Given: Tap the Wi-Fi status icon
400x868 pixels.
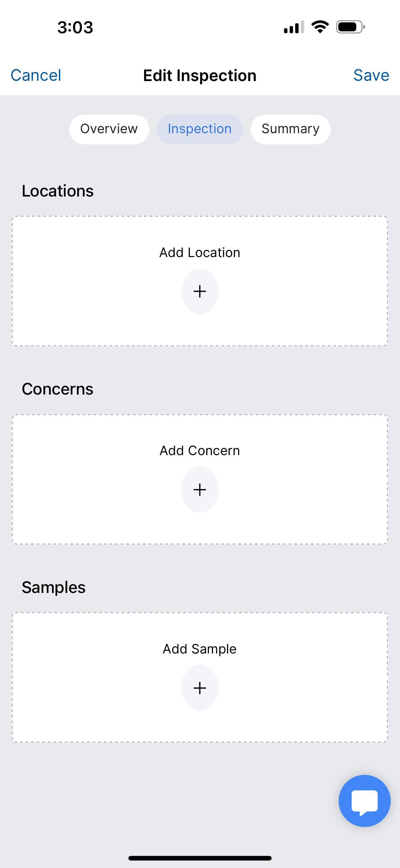Looking at the screenshot, I should [x=320, y=27].
